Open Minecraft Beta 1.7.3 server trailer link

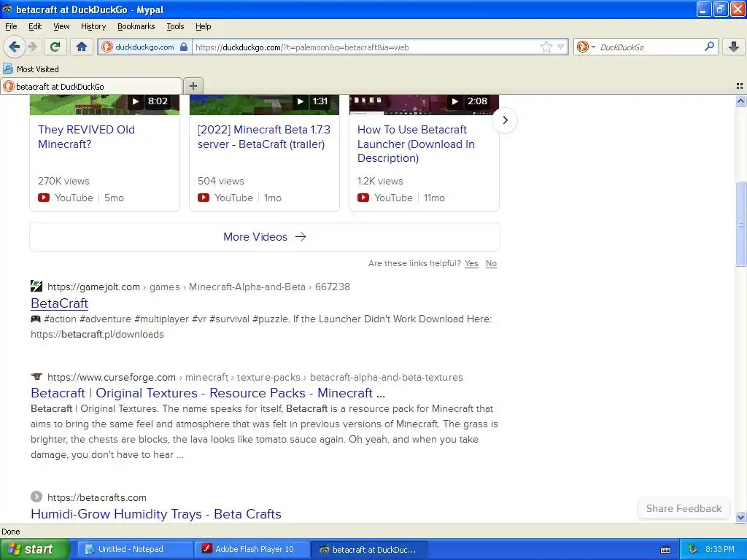click(264, 136)
